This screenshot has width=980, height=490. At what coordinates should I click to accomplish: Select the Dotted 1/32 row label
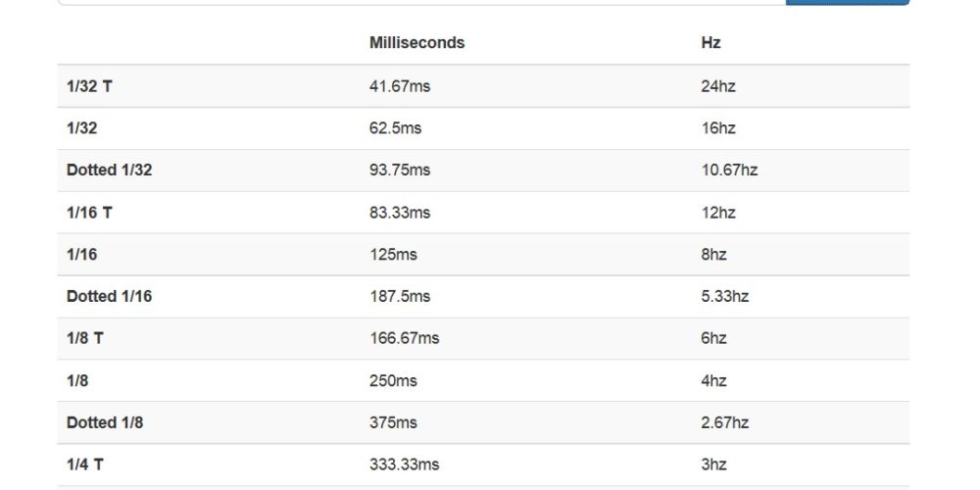point(109,170)
